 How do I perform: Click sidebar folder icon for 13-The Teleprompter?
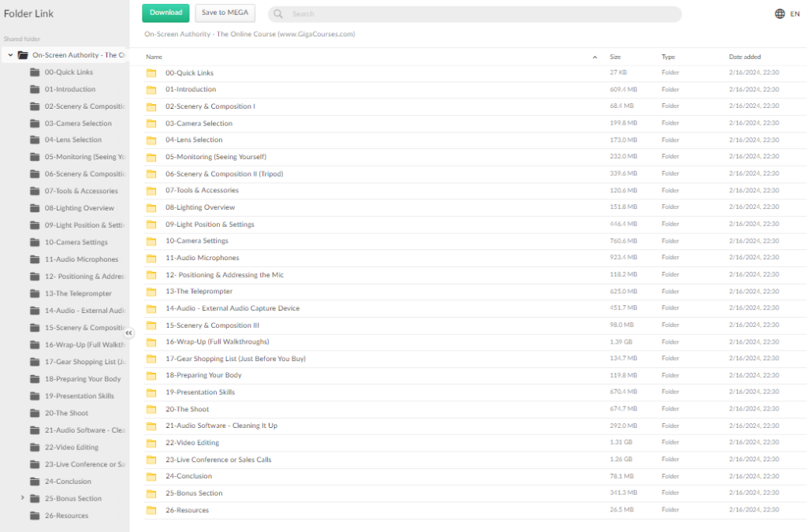click(x=35, y=293)
